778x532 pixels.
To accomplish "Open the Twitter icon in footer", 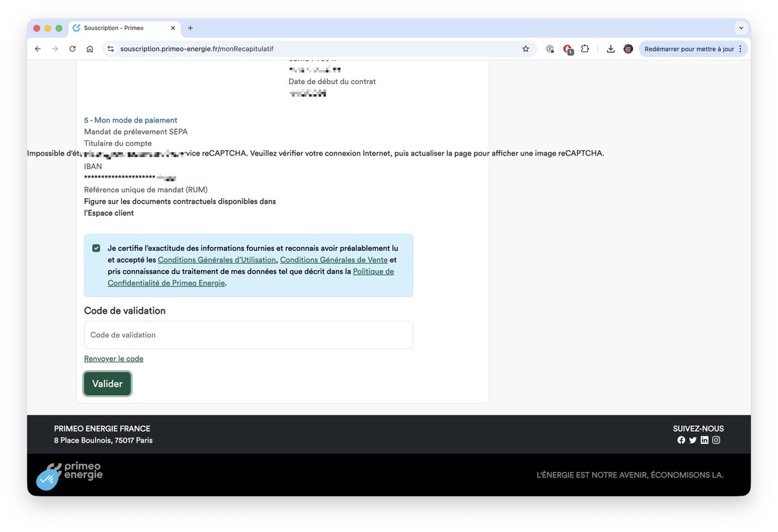I will [693, 440].
